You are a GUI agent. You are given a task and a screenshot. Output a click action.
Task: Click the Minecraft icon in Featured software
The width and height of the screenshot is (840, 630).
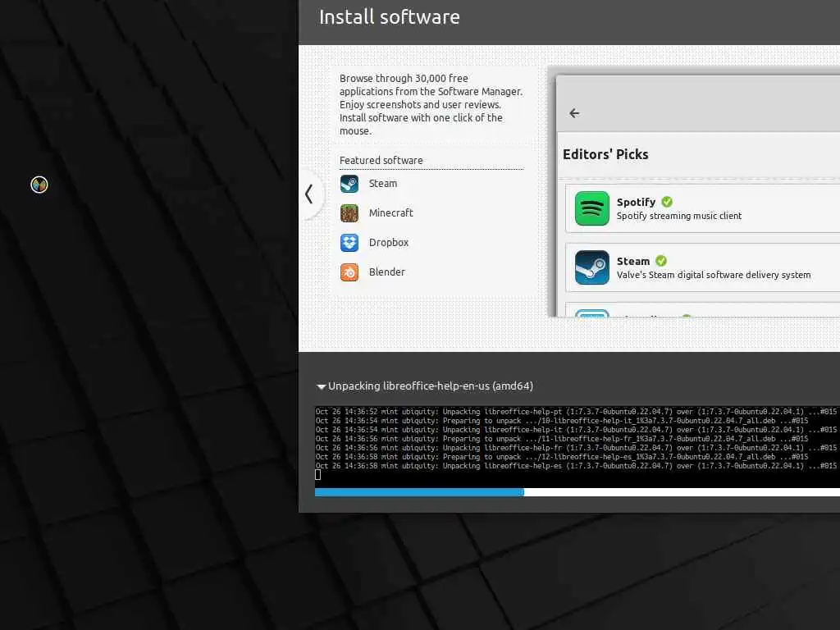click(x=349, y=213)
